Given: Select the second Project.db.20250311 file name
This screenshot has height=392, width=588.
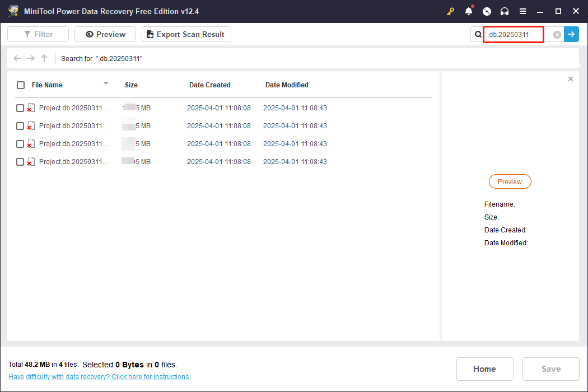Looking at the screenshot, I should click(x=74, y=126).
